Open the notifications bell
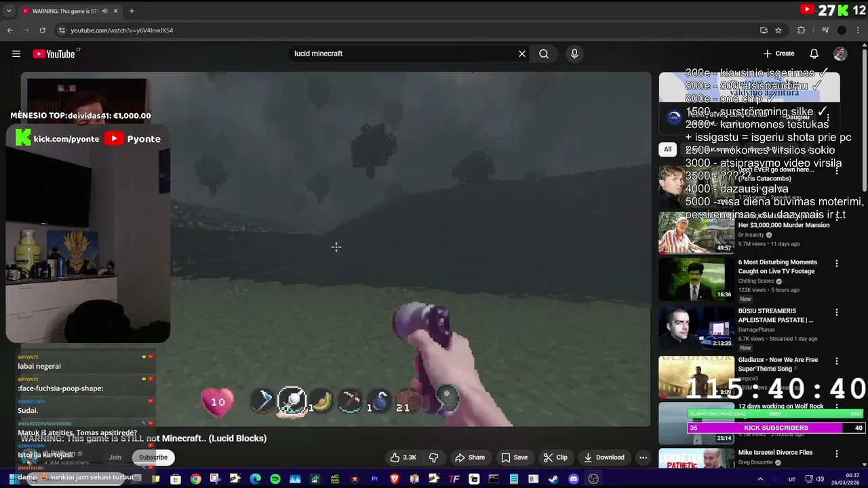 click(x=814, y=54)
